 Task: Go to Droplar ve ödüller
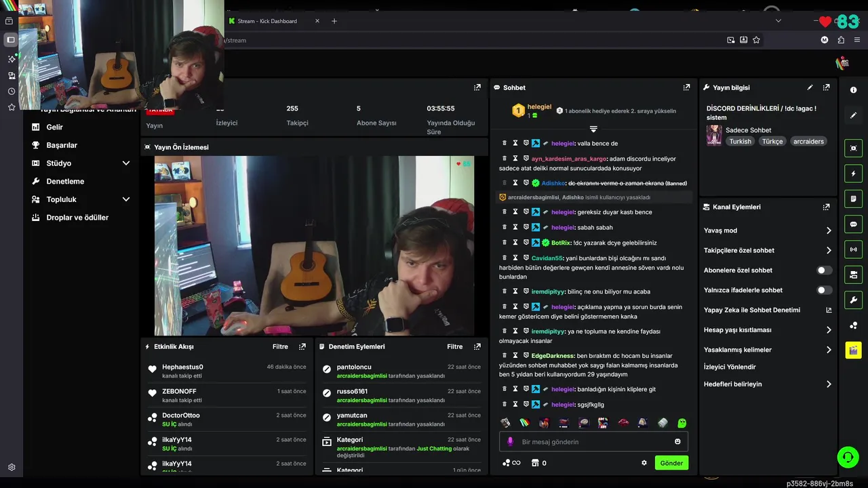77,218
